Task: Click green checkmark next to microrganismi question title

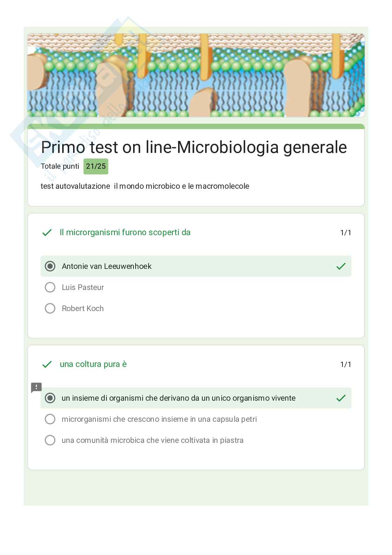Action: point(47,232)
